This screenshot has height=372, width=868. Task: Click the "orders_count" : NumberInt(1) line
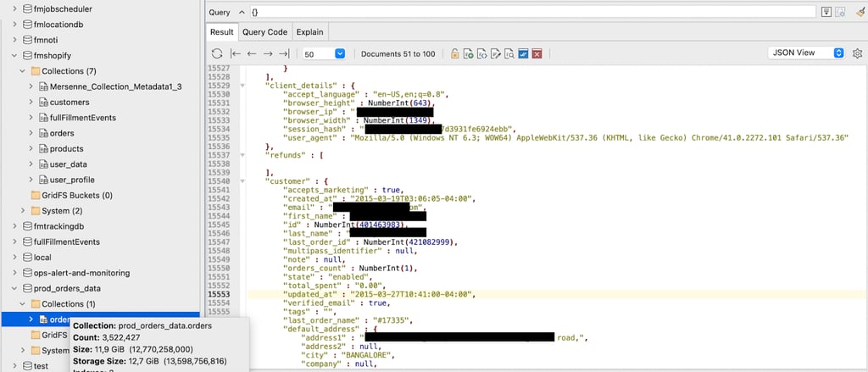350,269
